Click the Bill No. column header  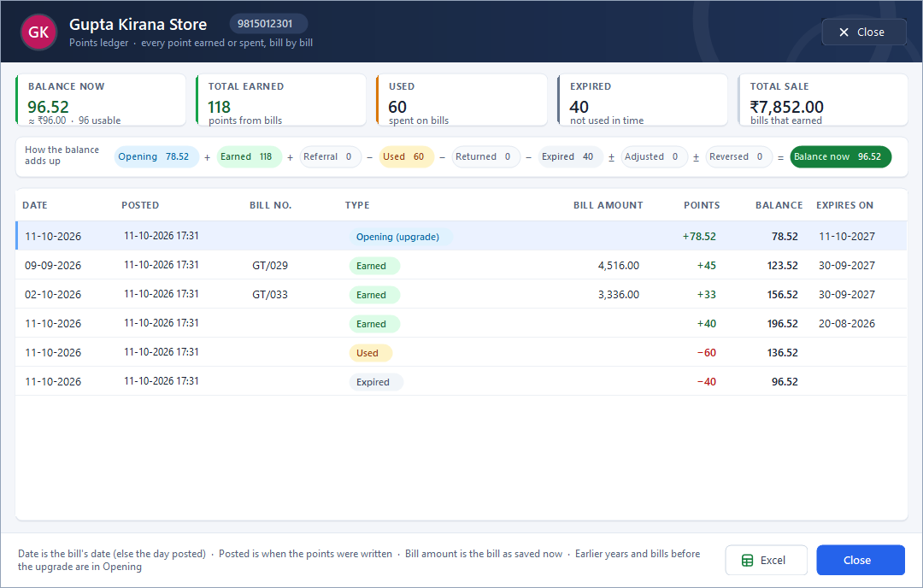[270, 205]
